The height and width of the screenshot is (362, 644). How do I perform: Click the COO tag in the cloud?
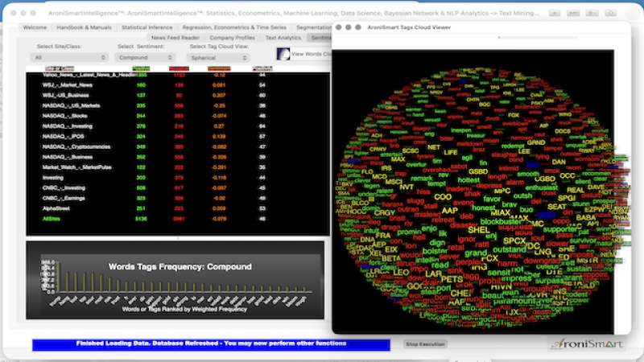pyautogui.click(x=443, y=197)
